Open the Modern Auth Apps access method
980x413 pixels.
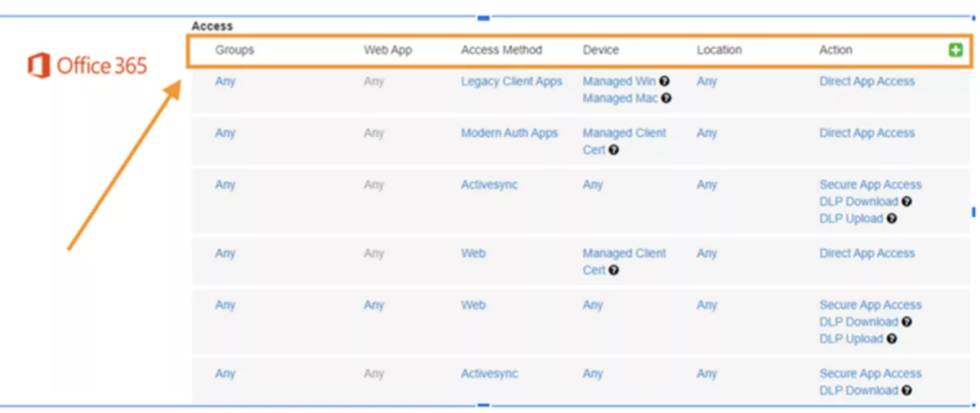(x=509, y=133)
